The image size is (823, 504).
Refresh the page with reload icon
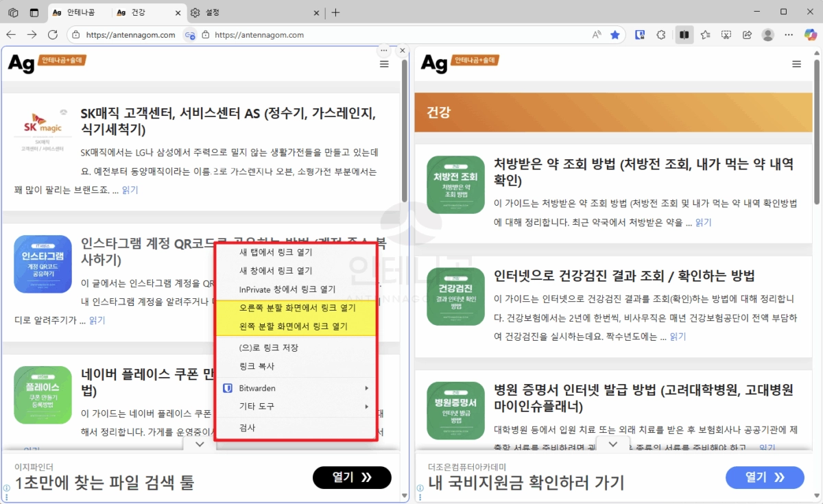click(53, 35)
